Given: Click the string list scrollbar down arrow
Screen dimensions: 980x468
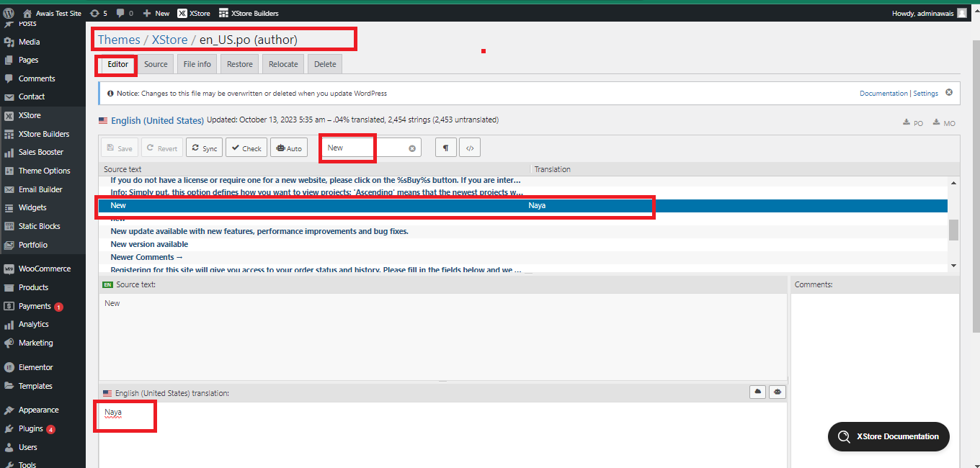Looking at the screenshot, I should point(954,266).
